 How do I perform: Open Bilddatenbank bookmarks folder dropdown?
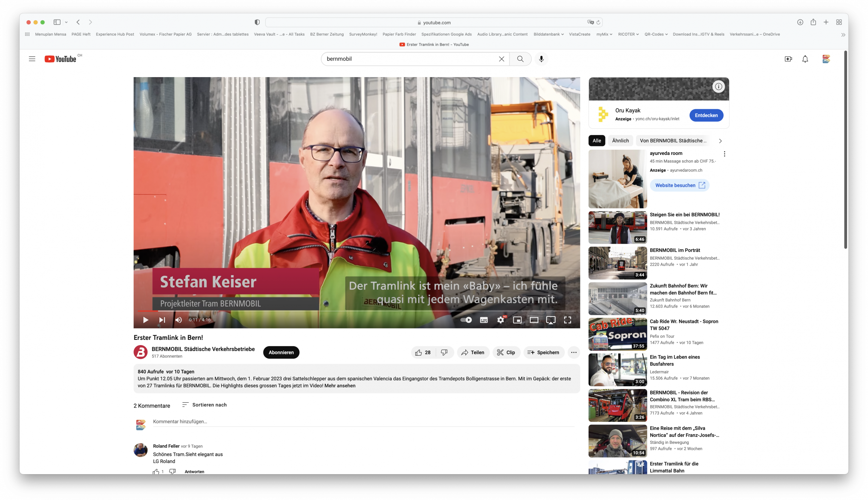tap(548, 34)
